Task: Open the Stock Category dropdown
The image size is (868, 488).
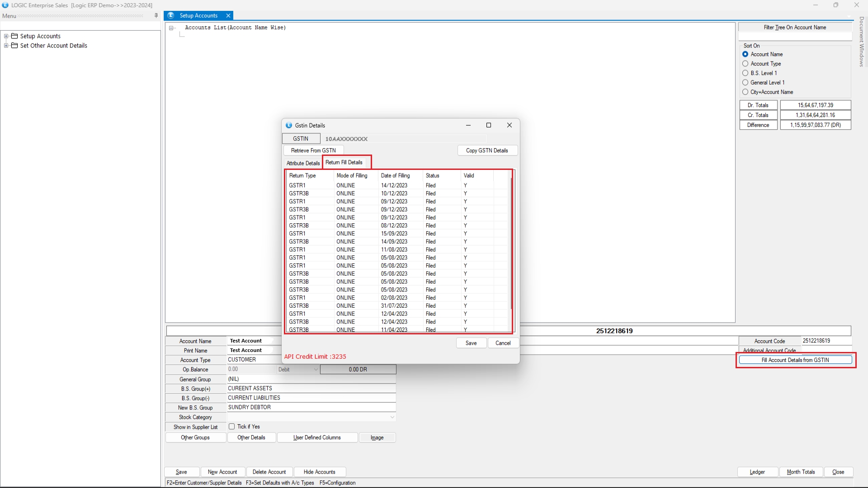Action: (392, 417)
